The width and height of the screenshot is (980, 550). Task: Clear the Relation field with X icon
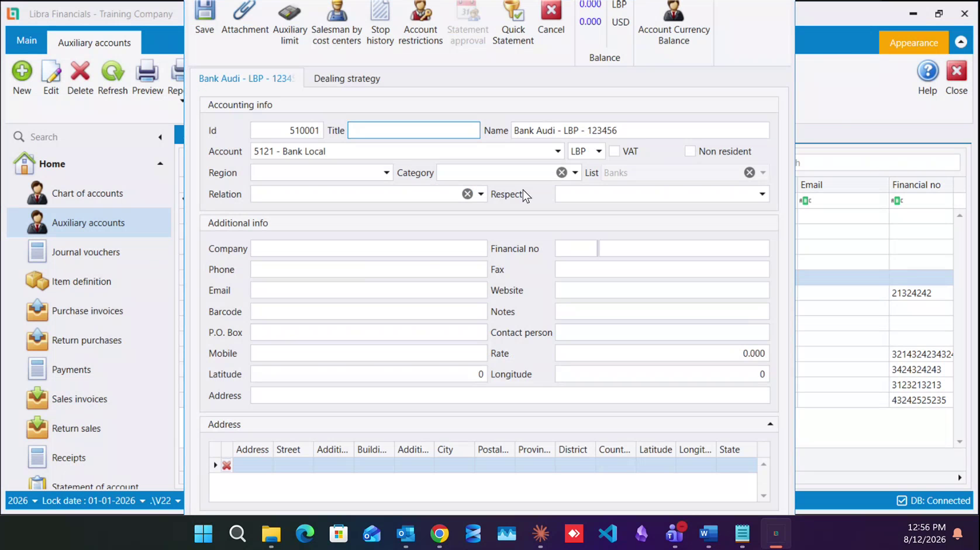[x=467, y=194]
